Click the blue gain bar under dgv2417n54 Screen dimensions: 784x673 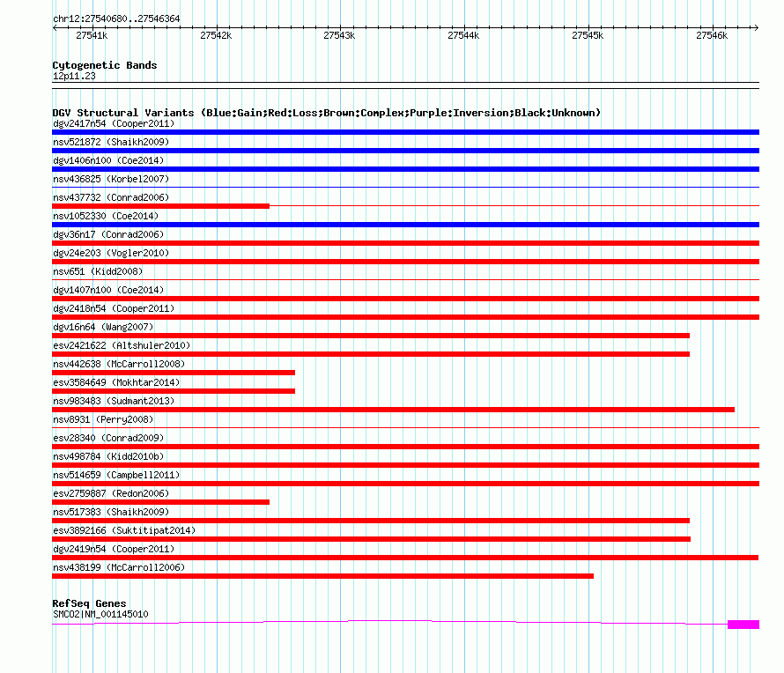[x=405, y=132]
